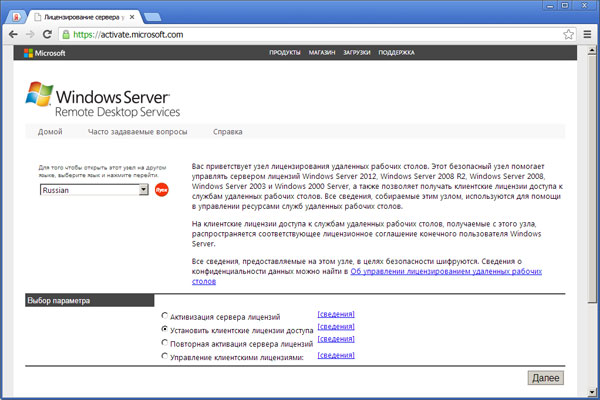Click the green padlock security icon
This screenshot has width=600, height=400.
click(x=66, y=35)
